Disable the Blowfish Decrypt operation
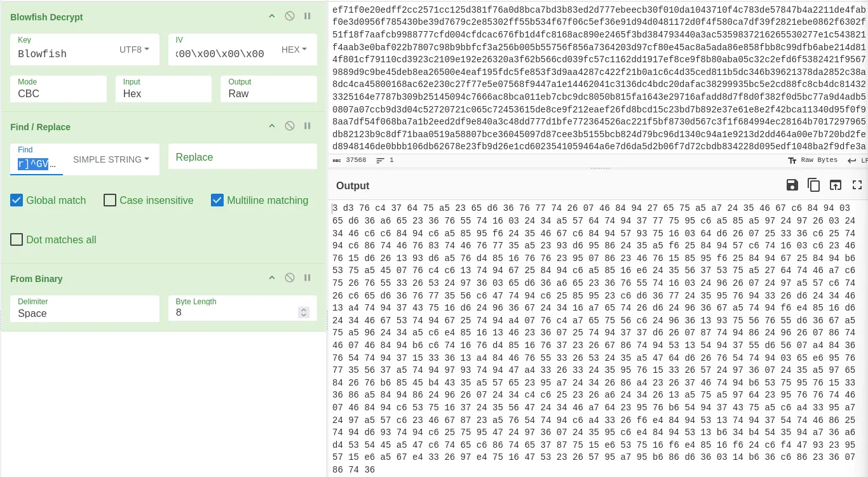This screenshot has width=868, height=477. click(x=290, y=17)
